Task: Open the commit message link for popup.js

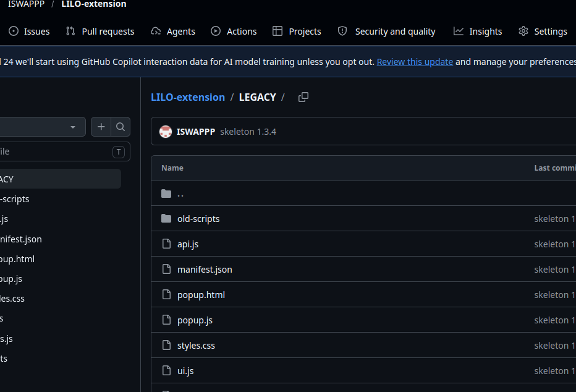Action: pos(555,320)
